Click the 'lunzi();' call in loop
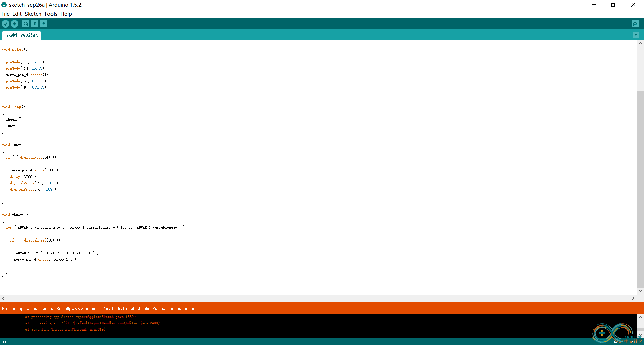Viewport: 644px width, 345px height. 14,126
